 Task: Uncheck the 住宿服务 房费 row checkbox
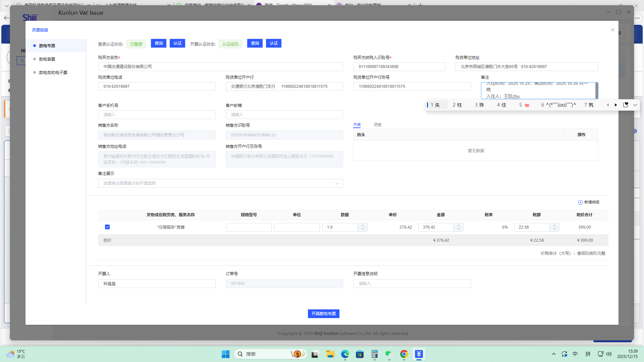107,227
